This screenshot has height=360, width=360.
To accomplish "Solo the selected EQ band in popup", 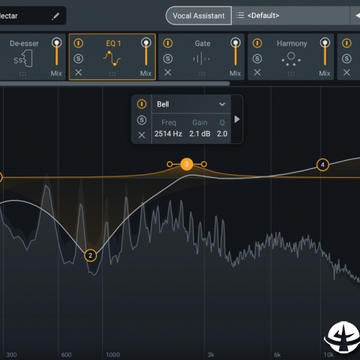I will 142,120.
